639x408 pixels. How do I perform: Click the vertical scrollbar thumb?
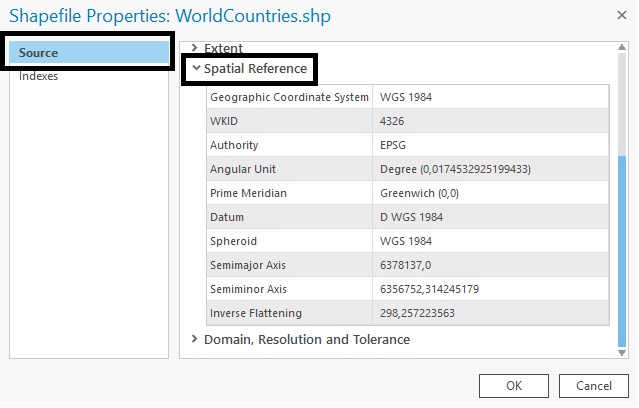(x=623, y=250)
